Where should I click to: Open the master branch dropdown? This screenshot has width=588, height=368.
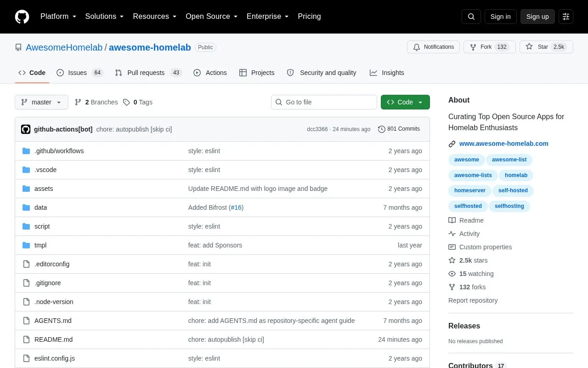(41, 102)
